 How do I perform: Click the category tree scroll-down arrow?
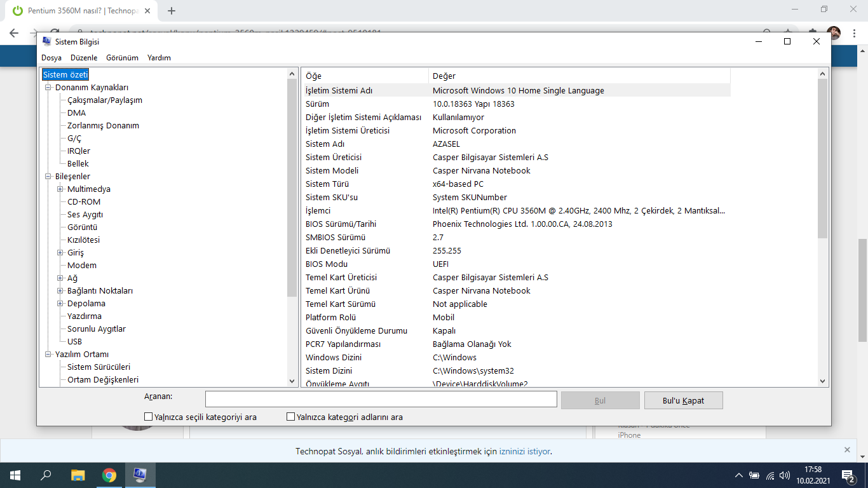click(292, 381)
